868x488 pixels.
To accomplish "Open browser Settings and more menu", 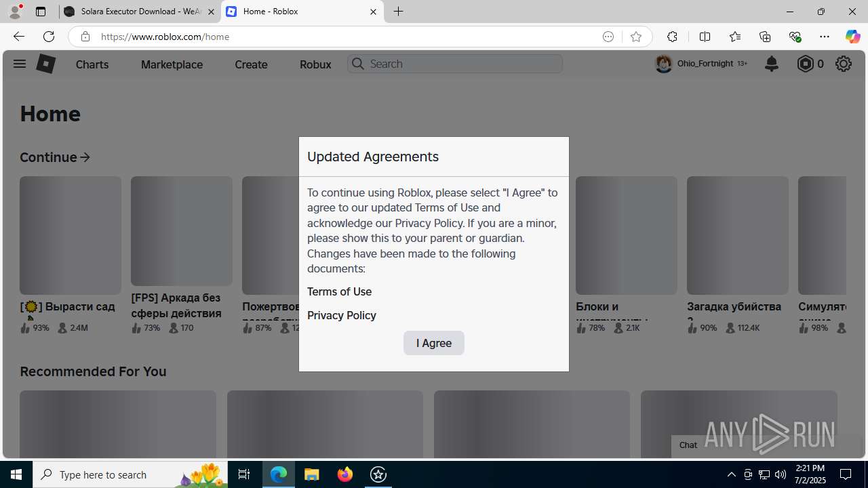I will (824, 37).
